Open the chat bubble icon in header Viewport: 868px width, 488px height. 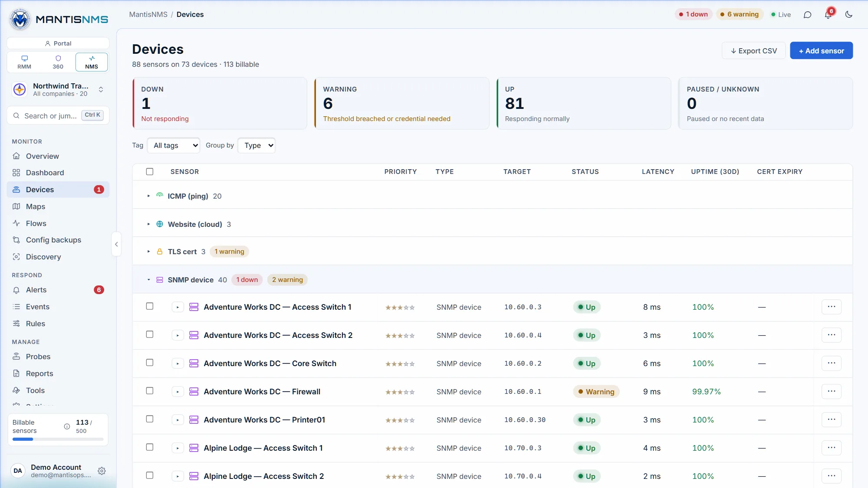(807, 15)
